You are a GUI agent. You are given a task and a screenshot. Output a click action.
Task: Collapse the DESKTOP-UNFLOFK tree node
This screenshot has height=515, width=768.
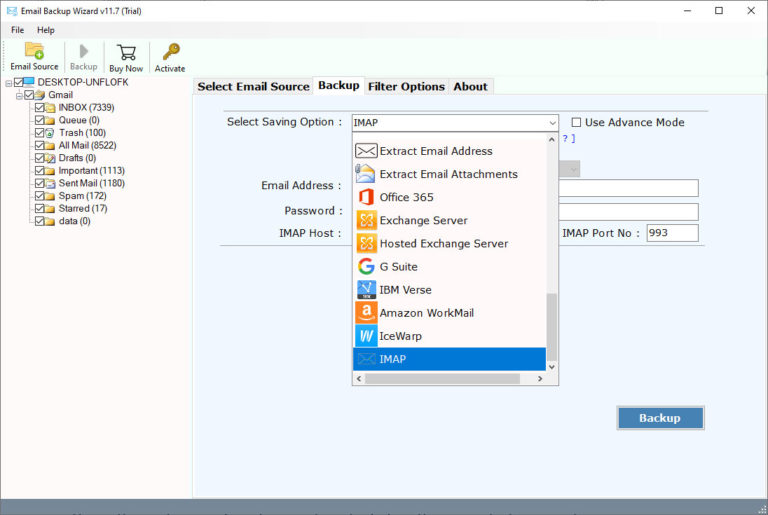tap(8, 83)
